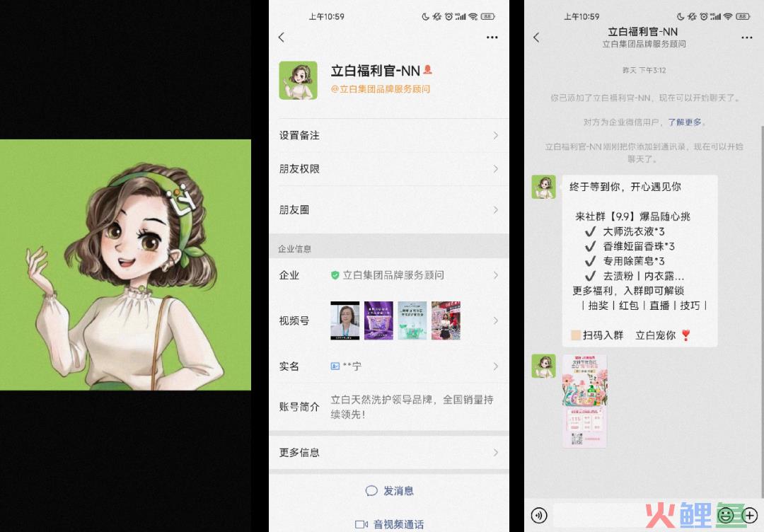Tap the battery icon in the profile screen status bar
The image size is (764, 532).
[488, 16]
